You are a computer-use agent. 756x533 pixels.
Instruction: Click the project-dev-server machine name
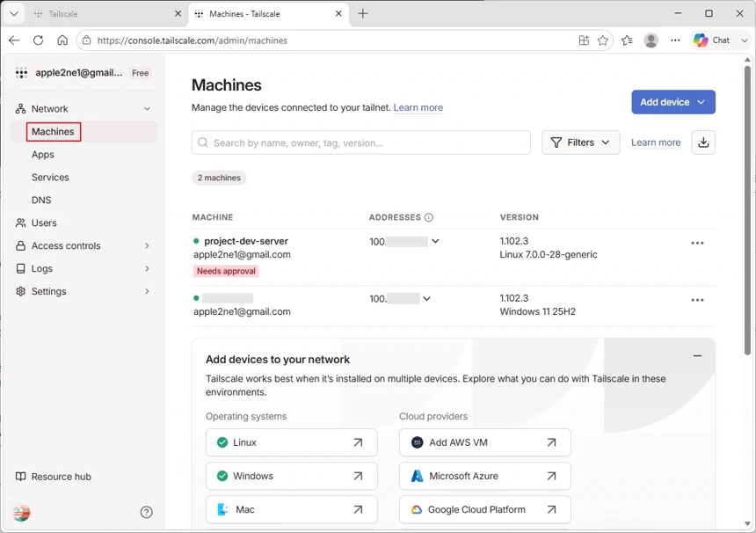click(246, 241)
